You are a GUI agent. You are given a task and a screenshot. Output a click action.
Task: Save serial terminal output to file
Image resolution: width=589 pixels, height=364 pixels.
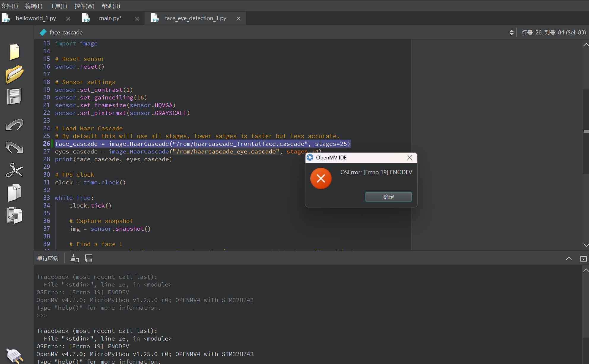coord(89,258)
